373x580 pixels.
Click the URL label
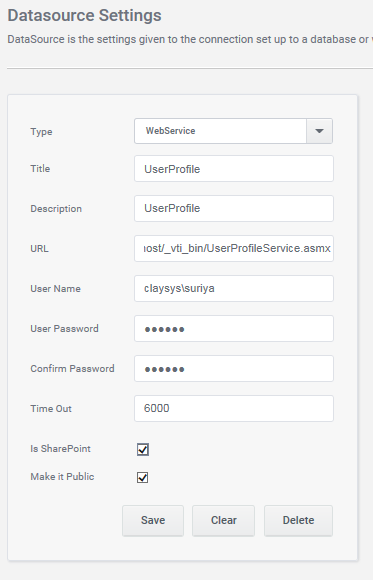[x=39, y=249]
